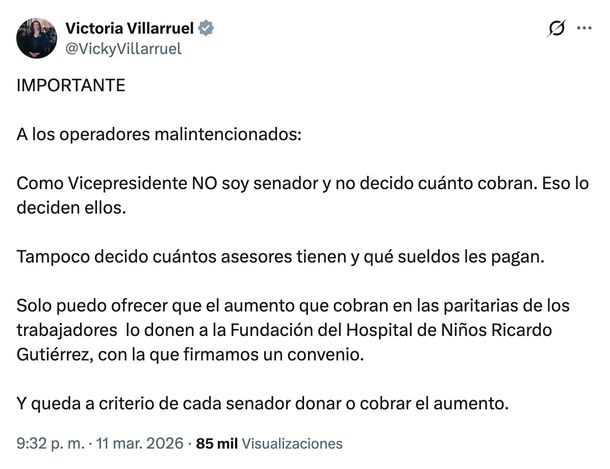The height and width of the screenshot is (469, 610).
Task: Click the IMPORTANTE heading text
Action: click(71, 86)
